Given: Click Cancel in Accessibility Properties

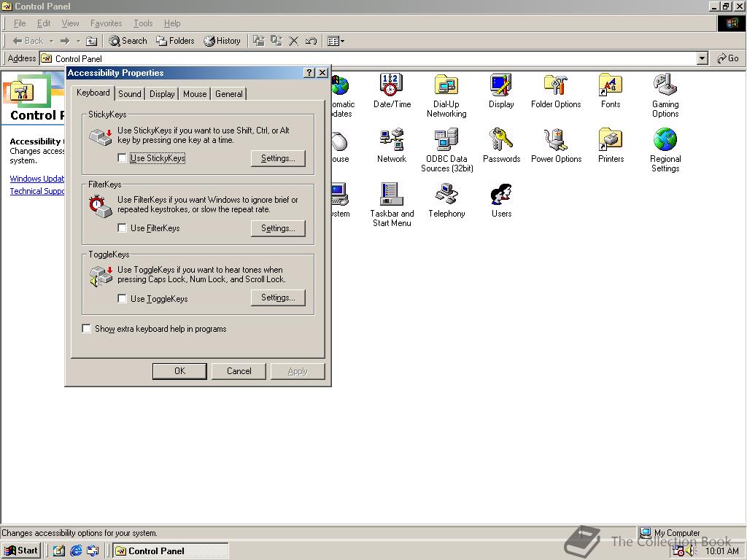Looking at the screenshot, I should point(239,371).
